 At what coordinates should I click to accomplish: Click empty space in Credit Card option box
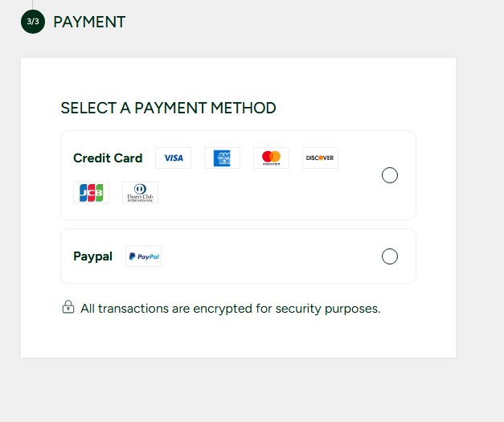265,197
